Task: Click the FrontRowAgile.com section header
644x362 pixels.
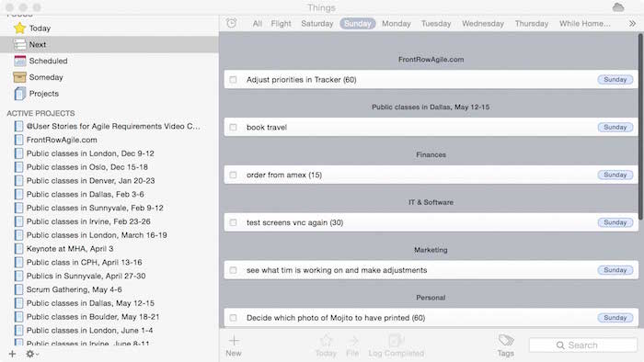Action: pos(431,60)
